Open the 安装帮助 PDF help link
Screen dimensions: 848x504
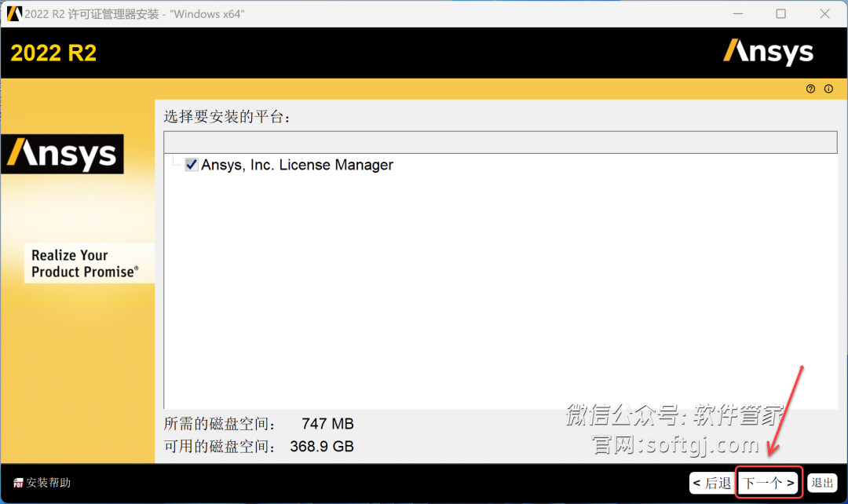pyautogui.click(x=42, y=482)
